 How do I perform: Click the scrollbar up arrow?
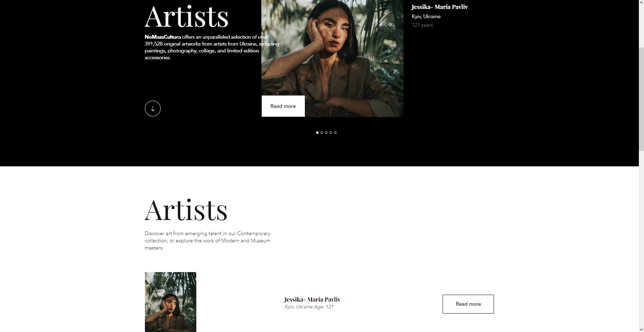(641, 3)
